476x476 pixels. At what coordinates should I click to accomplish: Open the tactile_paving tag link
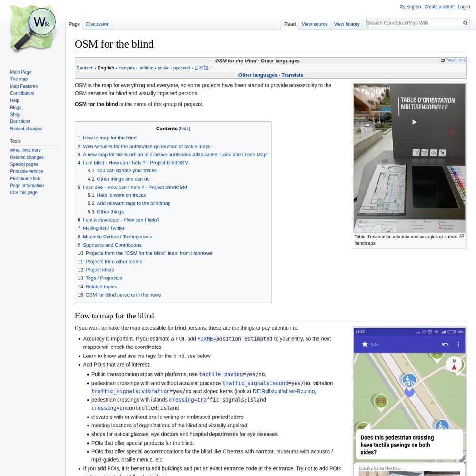tap(221, 374)
